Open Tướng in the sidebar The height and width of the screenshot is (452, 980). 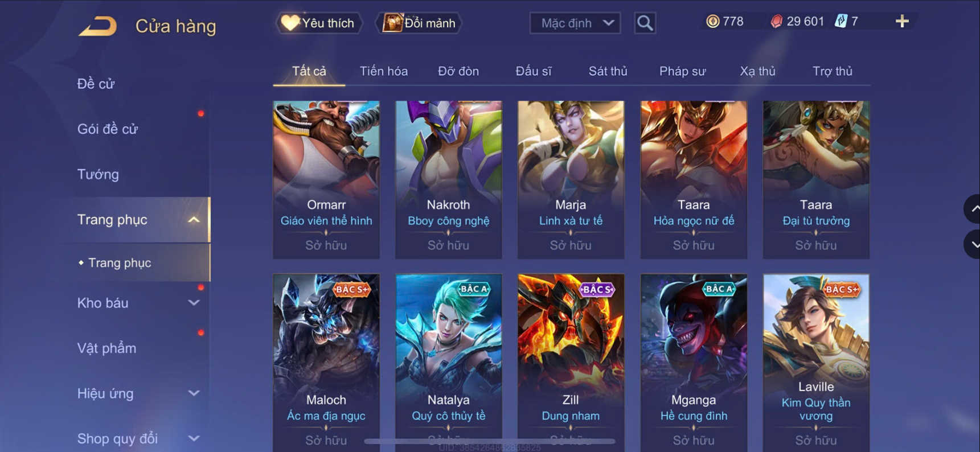coord(98,174)
